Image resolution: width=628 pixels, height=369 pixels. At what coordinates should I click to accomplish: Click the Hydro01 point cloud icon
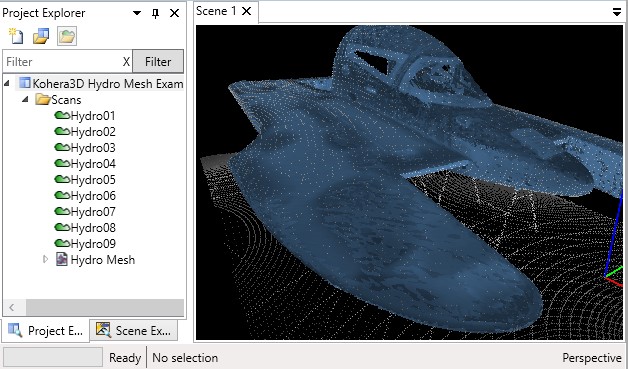click(x=62, y=115)
